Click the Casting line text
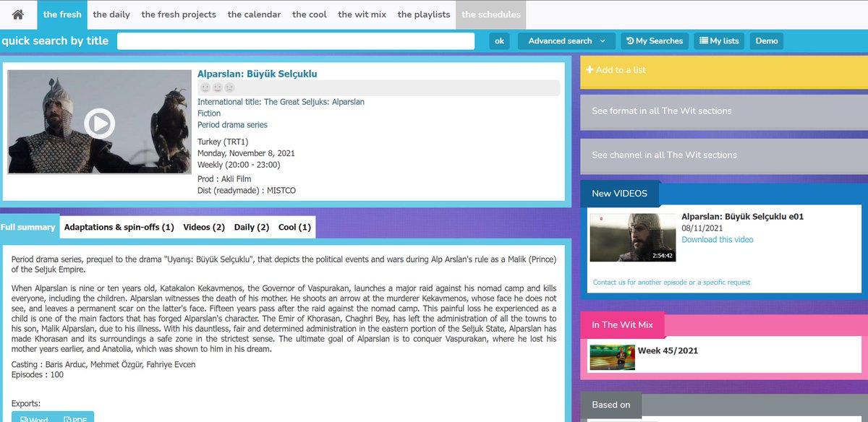This screenshot has height=422, width=868. (103, 365)
